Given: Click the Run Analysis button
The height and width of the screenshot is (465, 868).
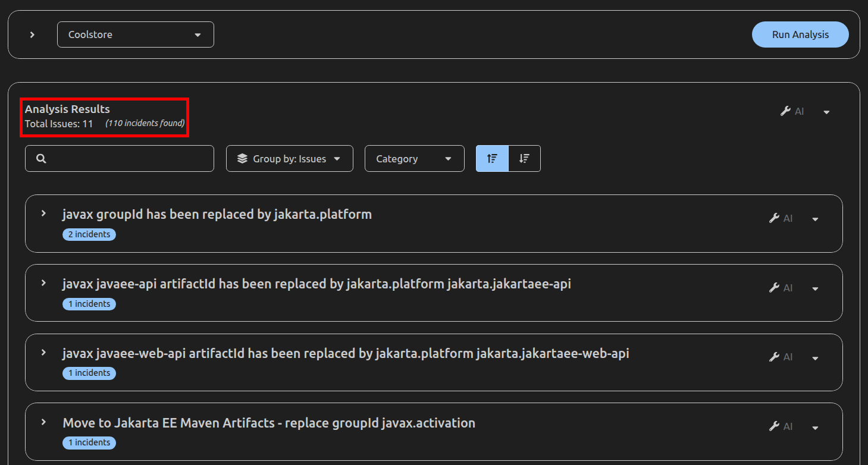Looking at the screenshot, I should [x=800, y=34].
